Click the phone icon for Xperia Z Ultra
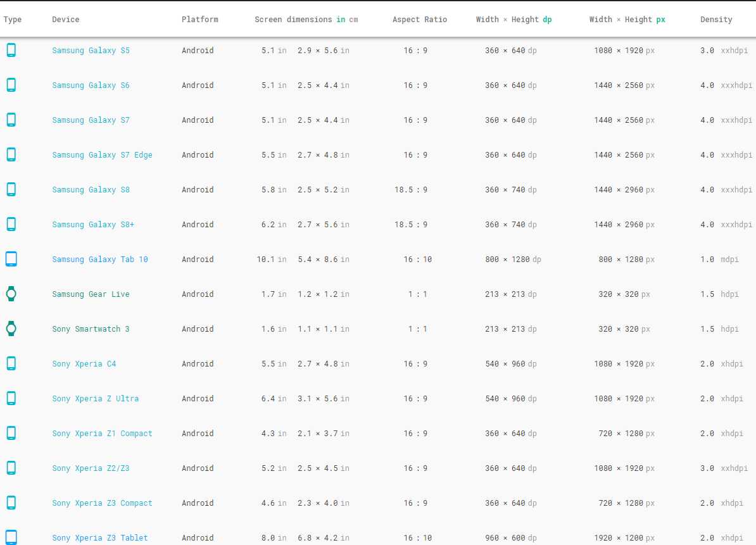This screenshot has width=756, height=545. [11, 398]
